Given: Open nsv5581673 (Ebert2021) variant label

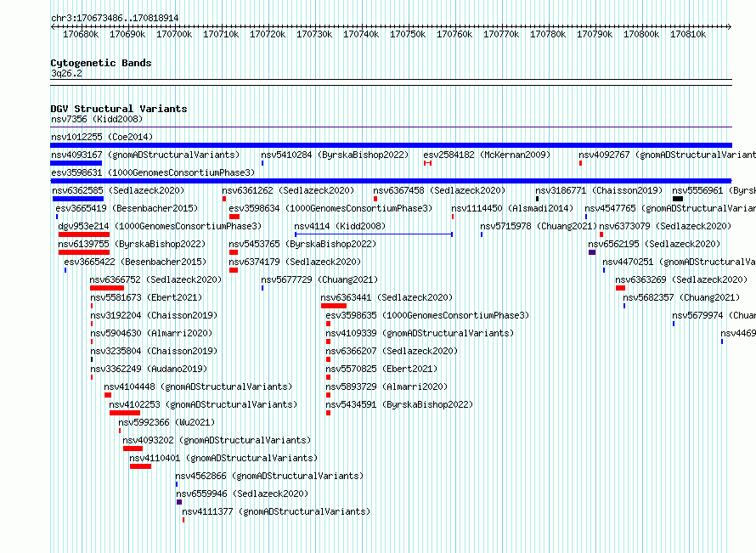Looking at the screenshot, I should pos(146,297).
